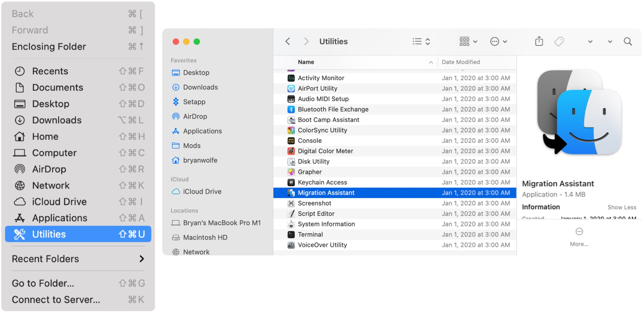Choose Desktop in the Go menu
This screenshot has width=644, height=313.
click(x=78, y=104)
